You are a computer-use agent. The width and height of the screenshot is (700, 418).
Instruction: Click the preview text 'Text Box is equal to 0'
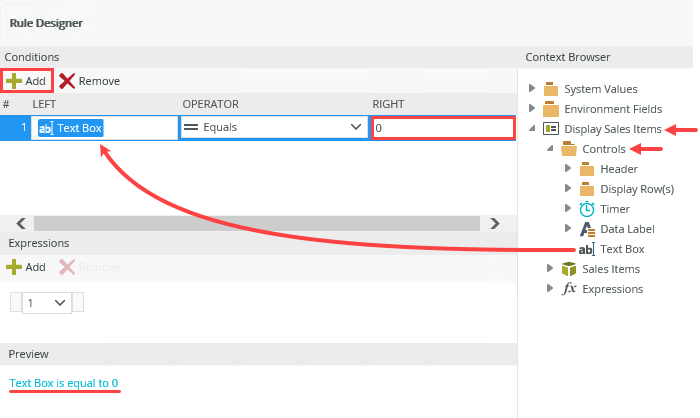coord(64,383)
